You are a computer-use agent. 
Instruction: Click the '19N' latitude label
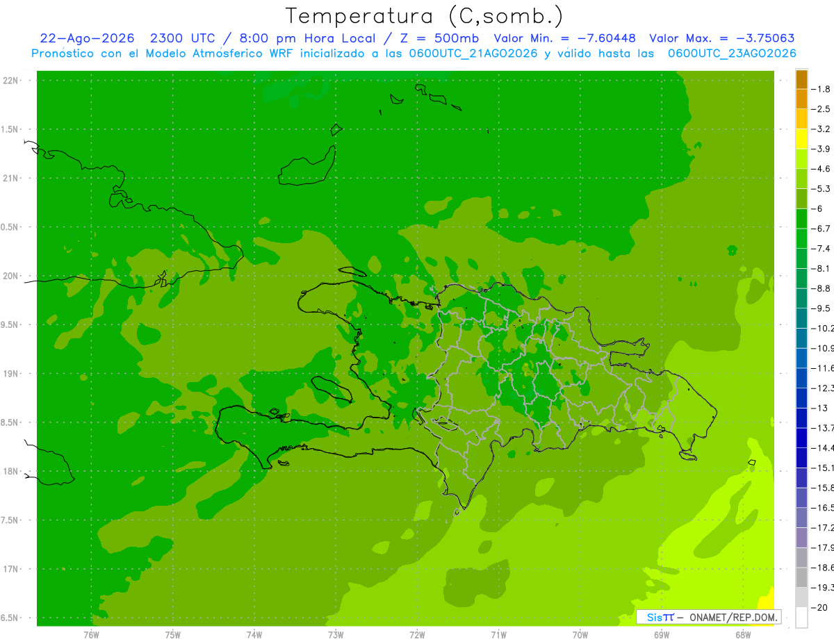click(10, 373)
